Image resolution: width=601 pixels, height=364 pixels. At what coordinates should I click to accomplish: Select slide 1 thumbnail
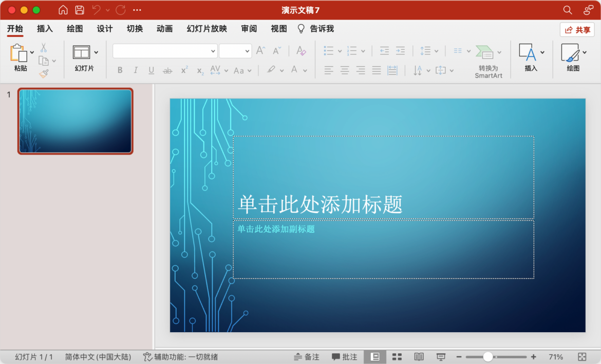pos(75,121)
